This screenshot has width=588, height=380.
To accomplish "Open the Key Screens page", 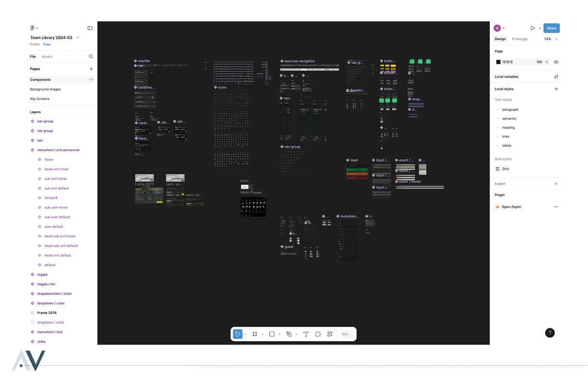I will (x=39, y=99).
